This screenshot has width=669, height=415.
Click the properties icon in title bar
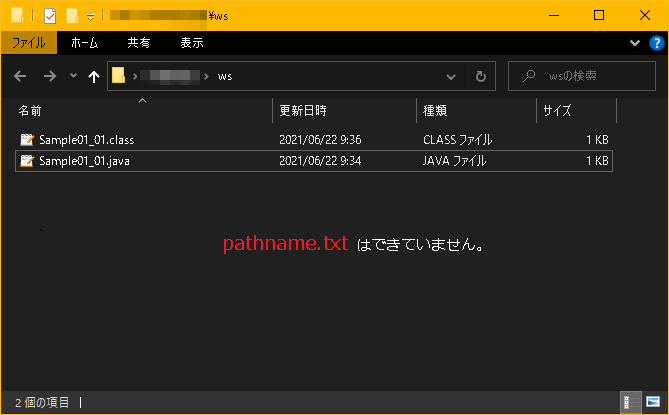click(x=49, y=15)
